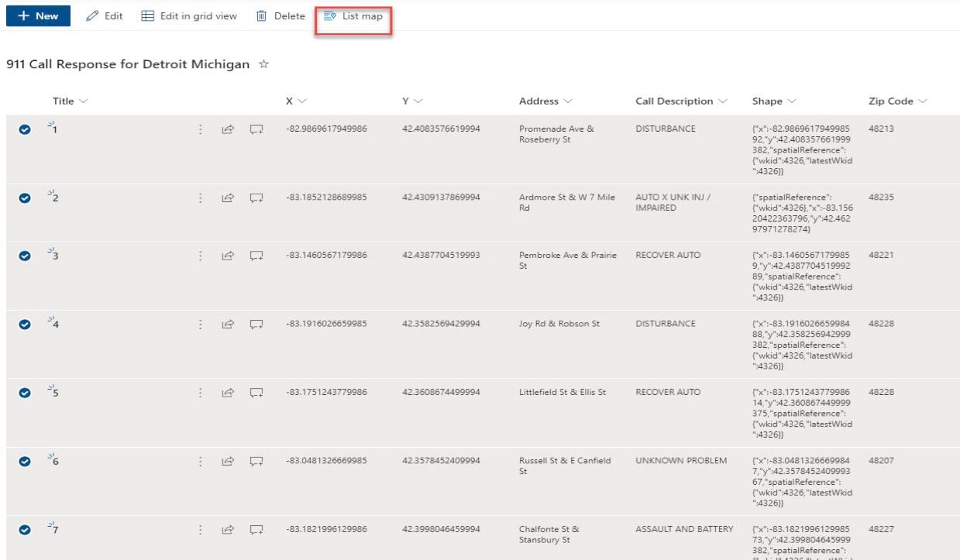Click AUTO X UNK INJ / IMPAIRED description
Screen dimensions: 960x560
673,202
